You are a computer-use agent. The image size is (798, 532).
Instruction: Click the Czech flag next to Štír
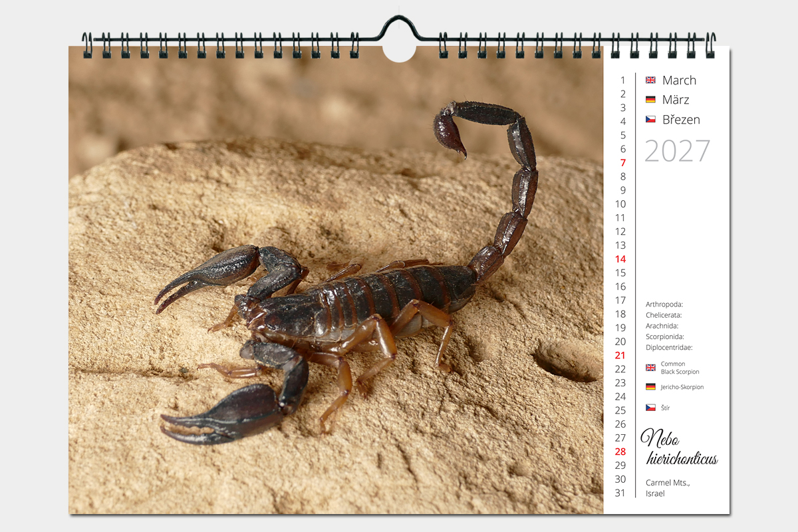pyautogui.click(x=650, y=408)
